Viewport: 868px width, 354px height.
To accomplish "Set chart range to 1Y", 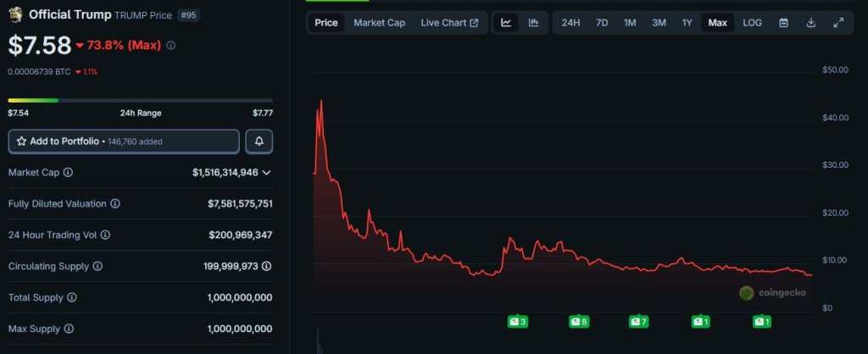I will [x=687, y=23].
